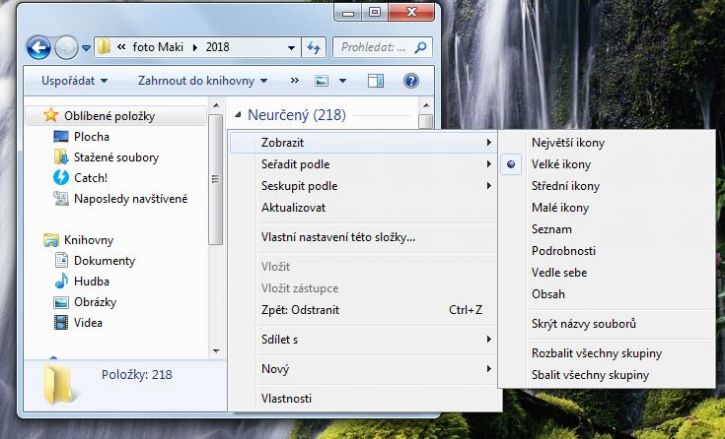Open Hudba library
Screen dimensions: 725x439
pyautogui.click(x=92, y=281)
